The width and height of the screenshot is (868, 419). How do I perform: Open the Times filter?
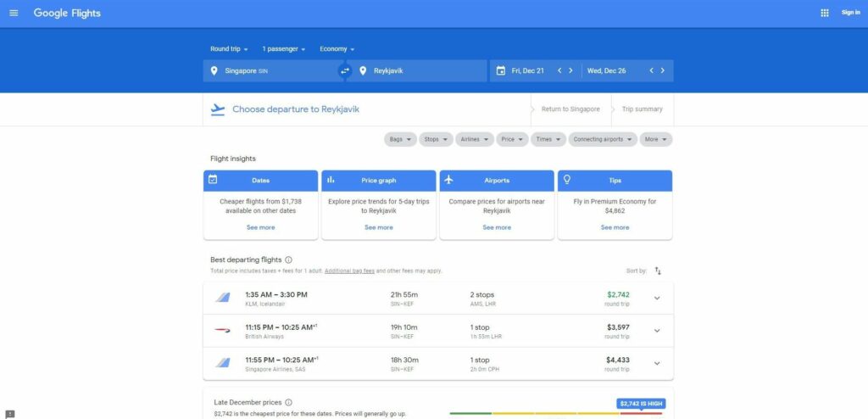pyautogui.click(x=548, y=140)
